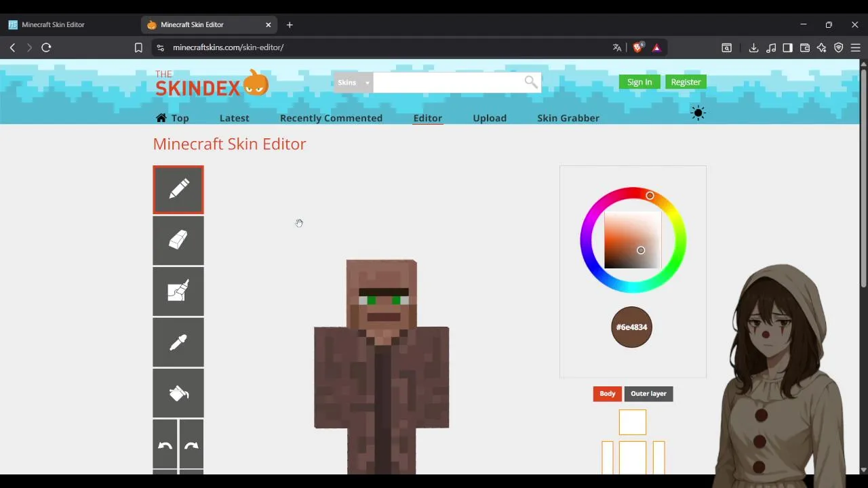Open the Brave Wallet icon
Screen dimensions: 868x488
pyautogui.click(x=805, y=47)
